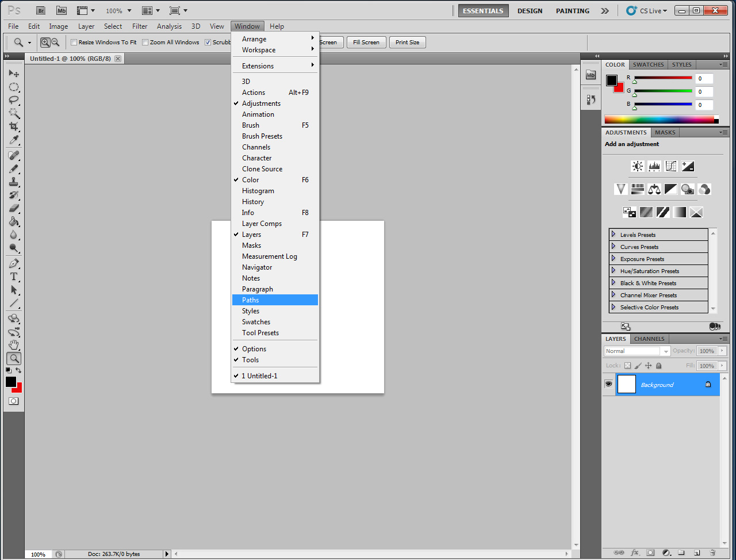Open the Paths panel from Window menu

[275, 300]
